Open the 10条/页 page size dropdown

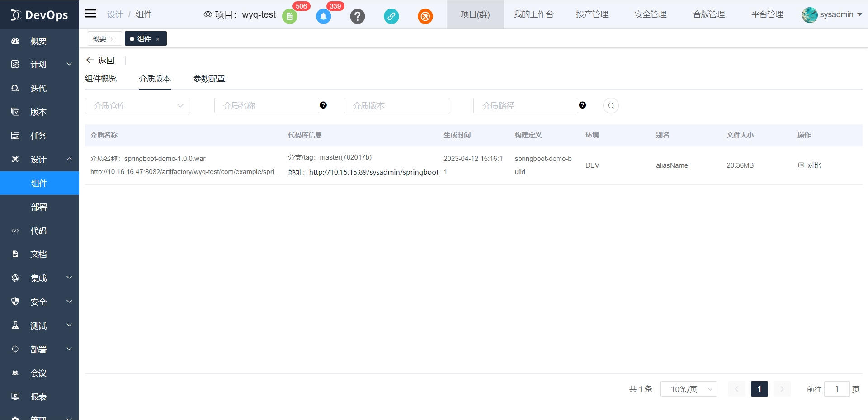click(x=689, y=389)
